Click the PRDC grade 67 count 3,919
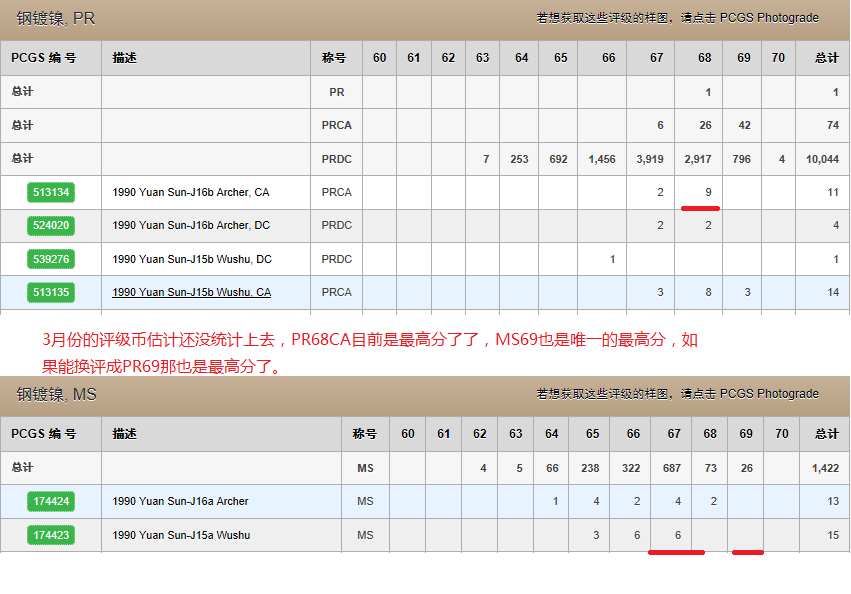Image resolution: width=851 pixels, height=594 pixels. tap(649, 159)
